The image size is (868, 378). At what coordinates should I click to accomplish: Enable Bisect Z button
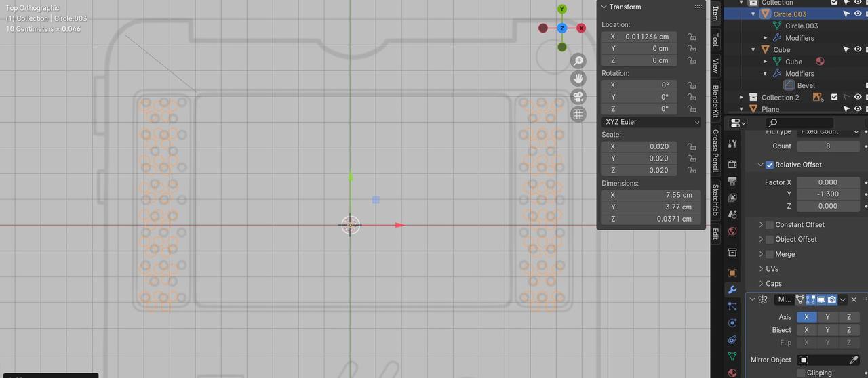pyautogui.click(x=848, y=330)
